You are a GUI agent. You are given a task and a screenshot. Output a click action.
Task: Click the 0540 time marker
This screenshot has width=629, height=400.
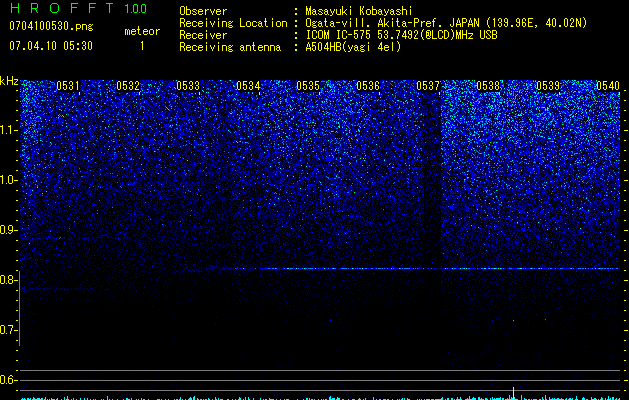pyautogui.click(x=608, y=85)
